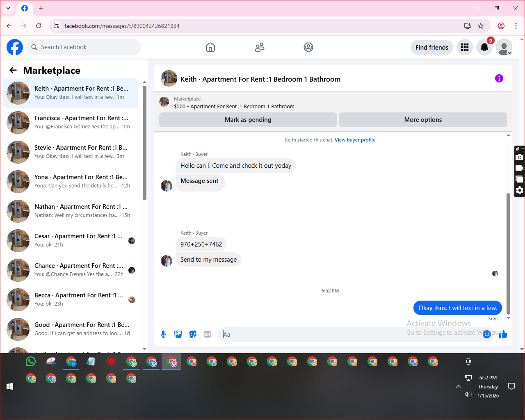Bookmark this page with star icon
Viewport: 525px width, 420px height.
coord(481,26)
